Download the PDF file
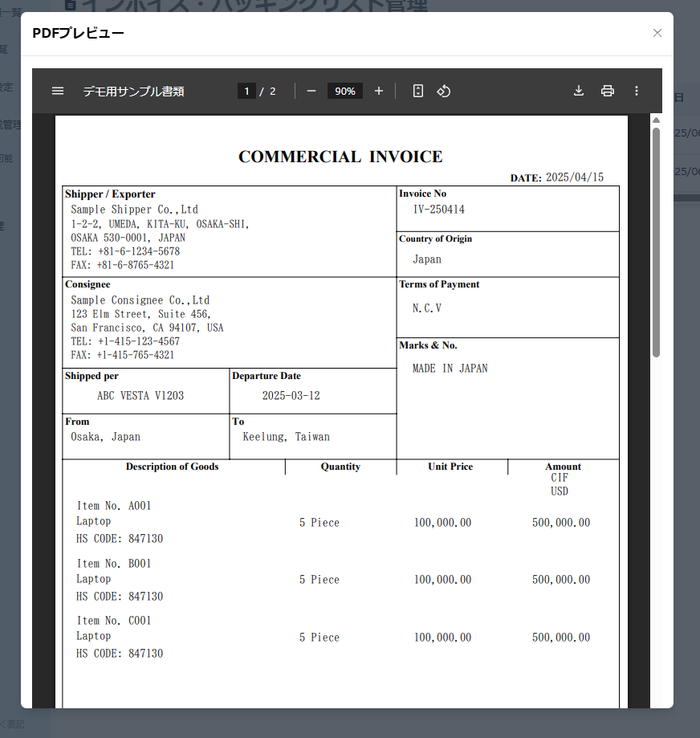700x738 pixels. 579,91
